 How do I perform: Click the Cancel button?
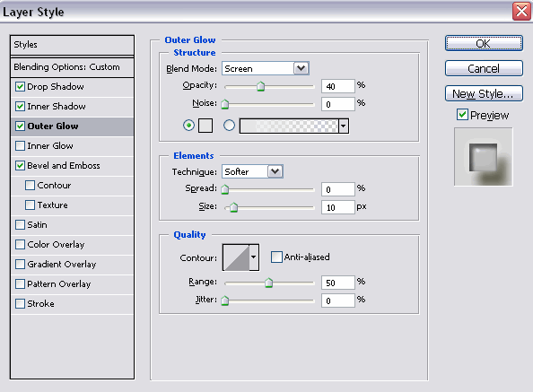coord(484,68)
